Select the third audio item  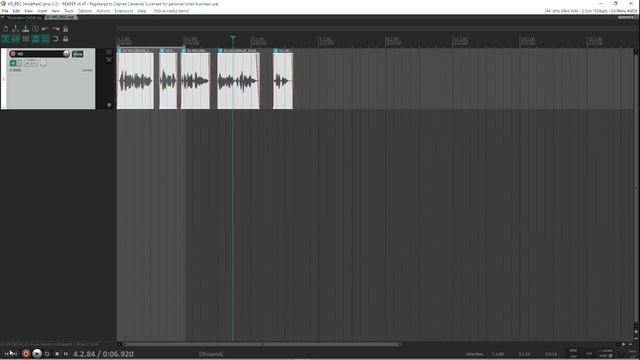pyautogui.click(x=196, y=79)
